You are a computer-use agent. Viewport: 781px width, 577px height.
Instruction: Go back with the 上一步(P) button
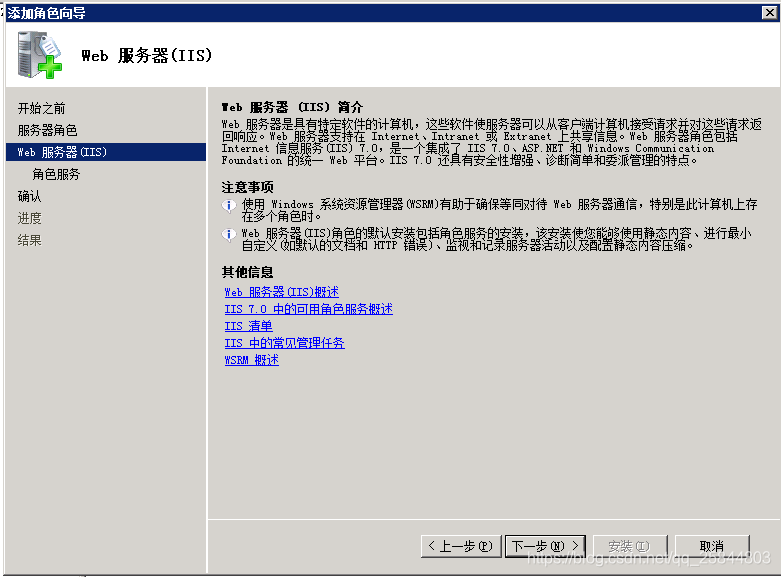tap(461, 546)
